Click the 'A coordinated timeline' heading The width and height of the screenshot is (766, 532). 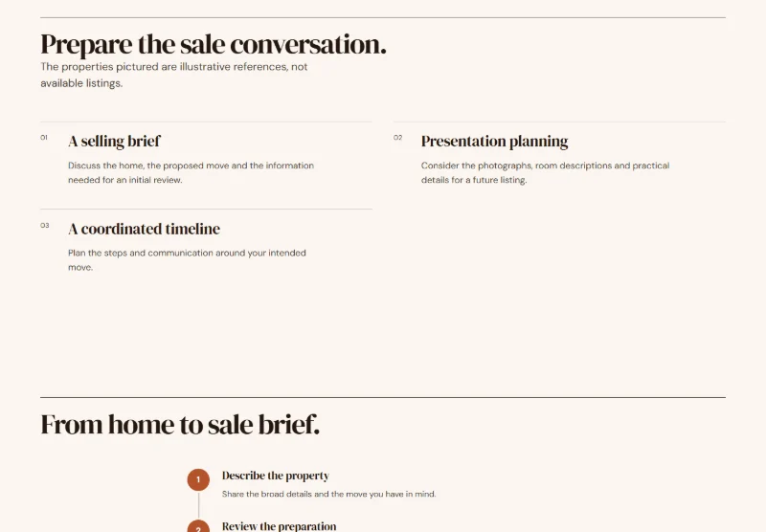145,229
